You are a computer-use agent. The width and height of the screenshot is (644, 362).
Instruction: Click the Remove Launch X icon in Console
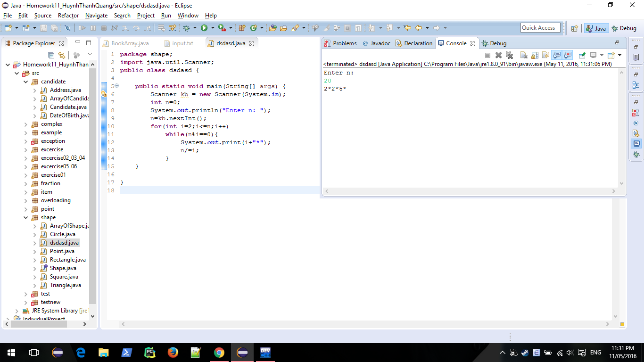(498, 55)
